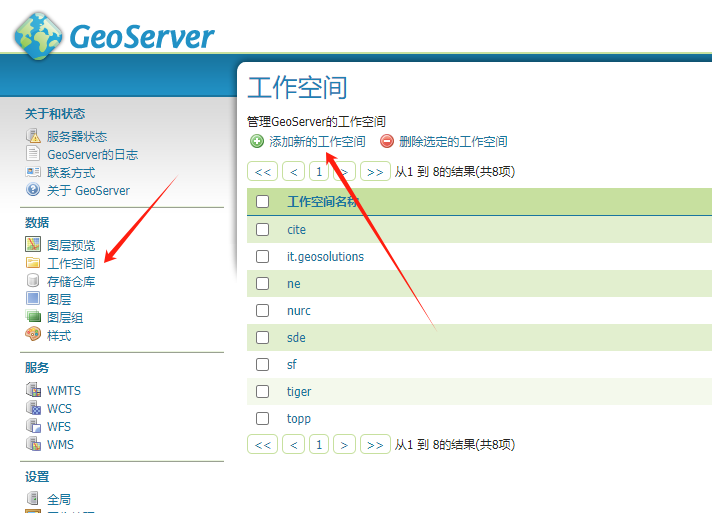Open WFS service settings link
712x513 pixels.
(59, 427)
